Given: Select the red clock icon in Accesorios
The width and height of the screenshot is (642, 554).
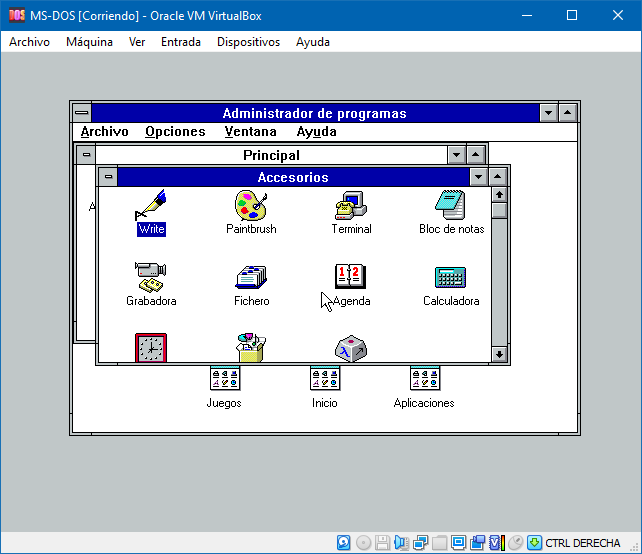Looking at the screenshot, I should [x=151, y=348].
